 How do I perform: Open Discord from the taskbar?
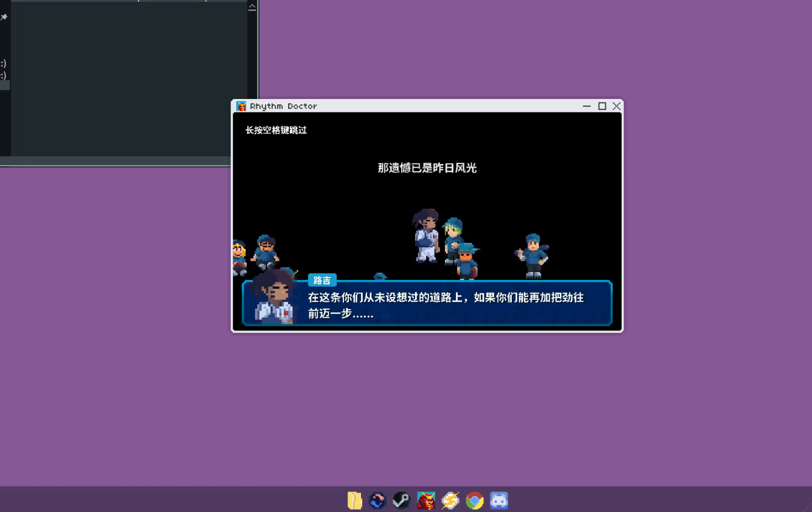[x=499, y=500]
